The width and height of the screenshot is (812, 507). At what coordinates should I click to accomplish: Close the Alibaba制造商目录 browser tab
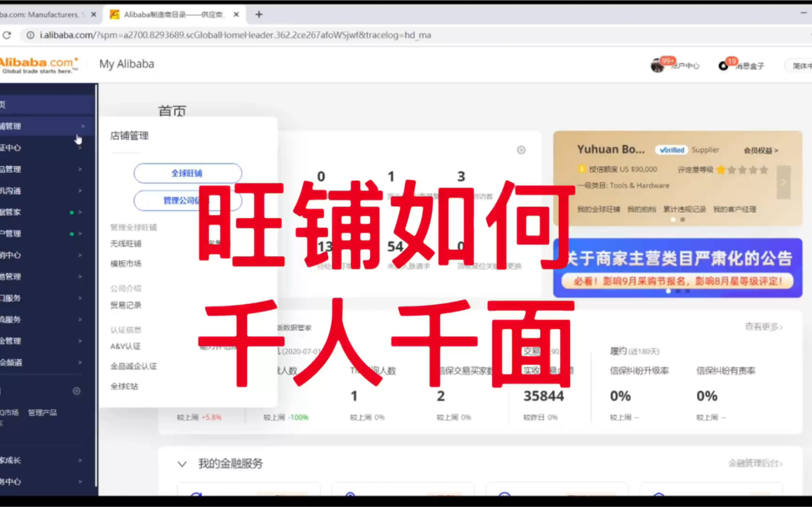point(236,15)
